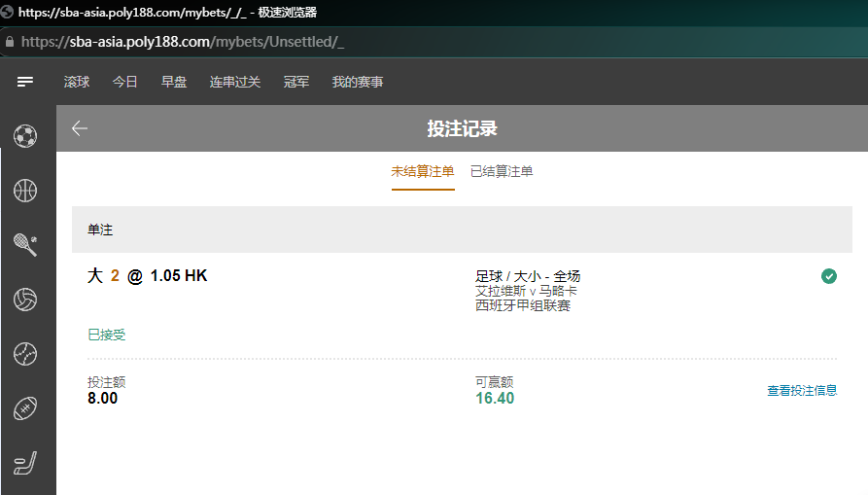Image resolution: width=868 pixels, height=495 pixels.
Task: Go to the 早盘 section
Action: 174,82
